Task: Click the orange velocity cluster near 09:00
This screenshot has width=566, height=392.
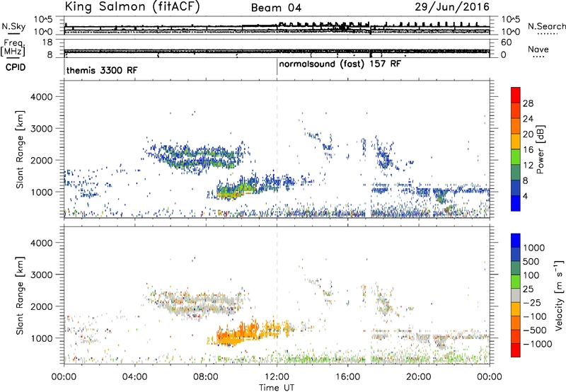Action: [x=236, y=334]
